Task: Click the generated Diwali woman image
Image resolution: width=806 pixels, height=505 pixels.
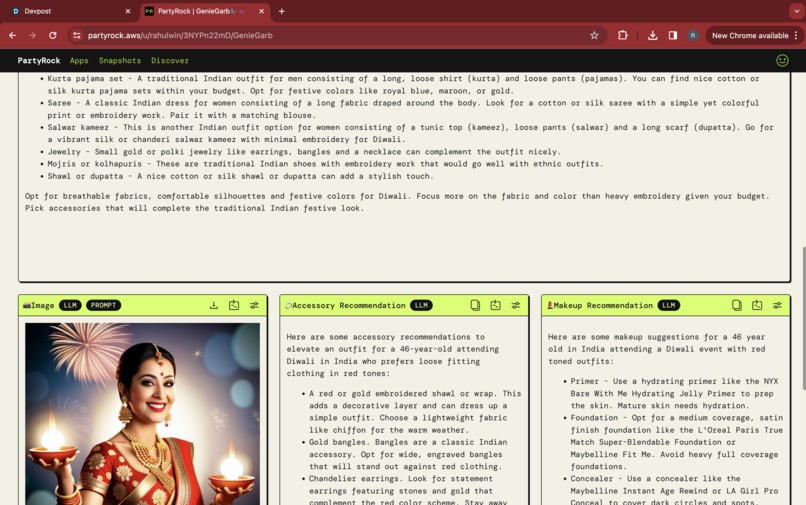Action: pyautogui.click(x=142, y=414)
